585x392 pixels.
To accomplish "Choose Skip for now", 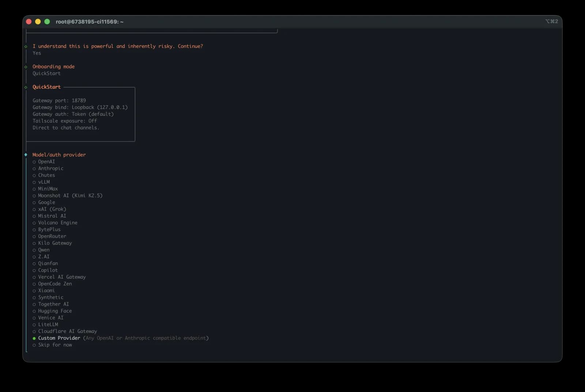I will [52, 345].
